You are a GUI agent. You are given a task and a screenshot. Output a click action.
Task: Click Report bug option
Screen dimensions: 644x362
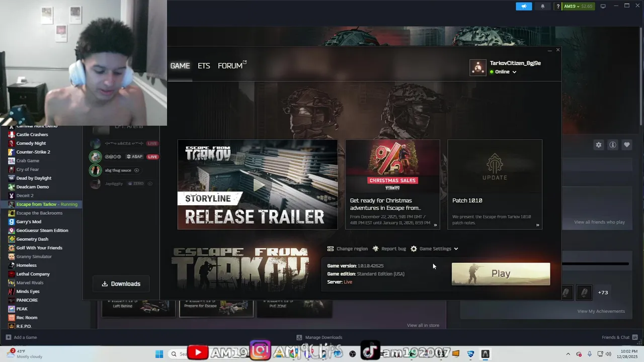coord(389,249)
